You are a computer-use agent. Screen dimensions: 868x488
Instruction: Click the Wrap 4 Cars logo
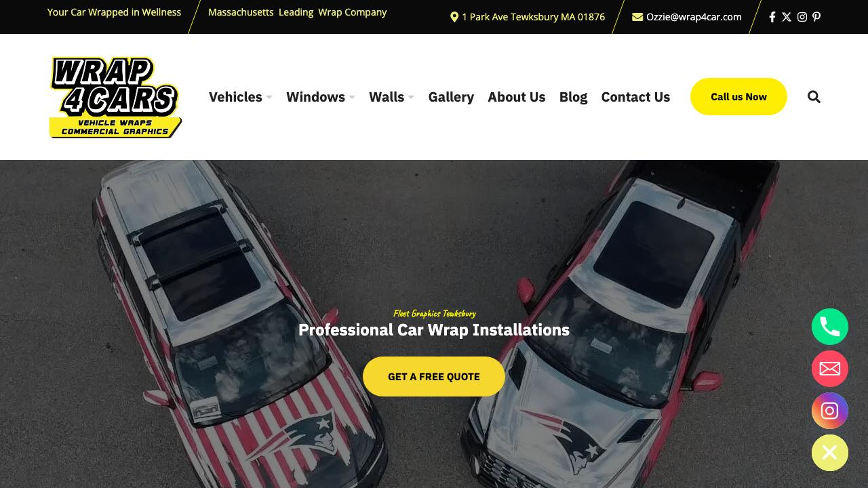[x=115, y=97]
